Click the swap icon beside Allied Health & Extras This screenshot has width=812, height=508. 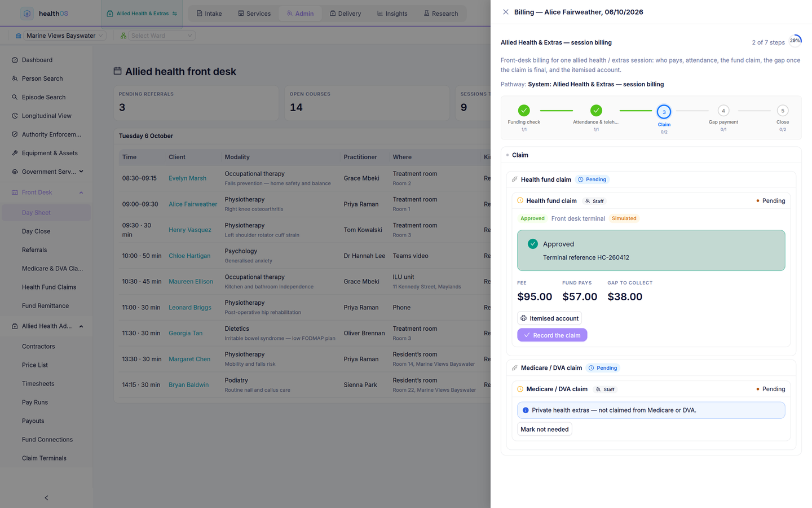pyautogui.click(x=175, y=14)
